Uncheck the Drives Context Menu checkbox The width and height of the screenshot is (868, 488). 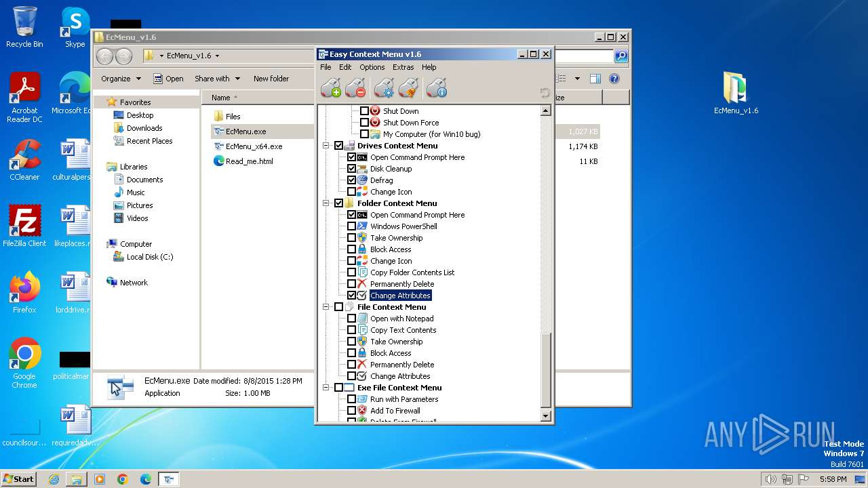click(x=338, y=146)
